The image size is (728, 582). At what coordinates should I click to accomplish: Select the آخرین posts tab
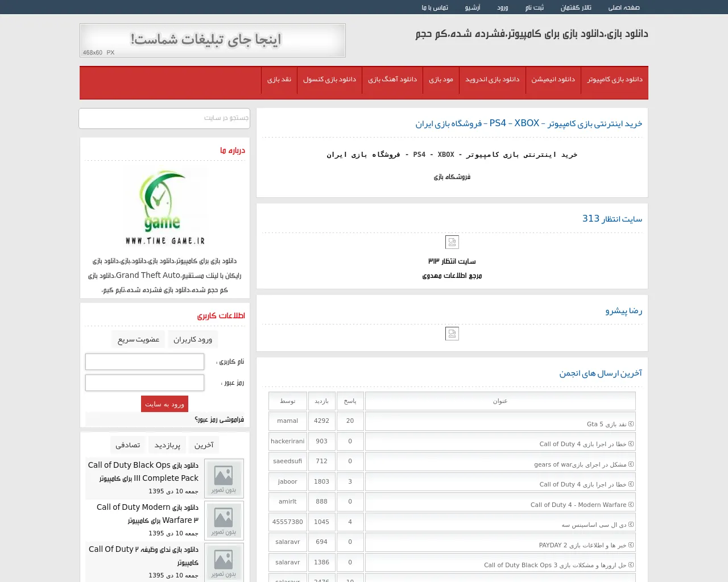pos(204,445)
